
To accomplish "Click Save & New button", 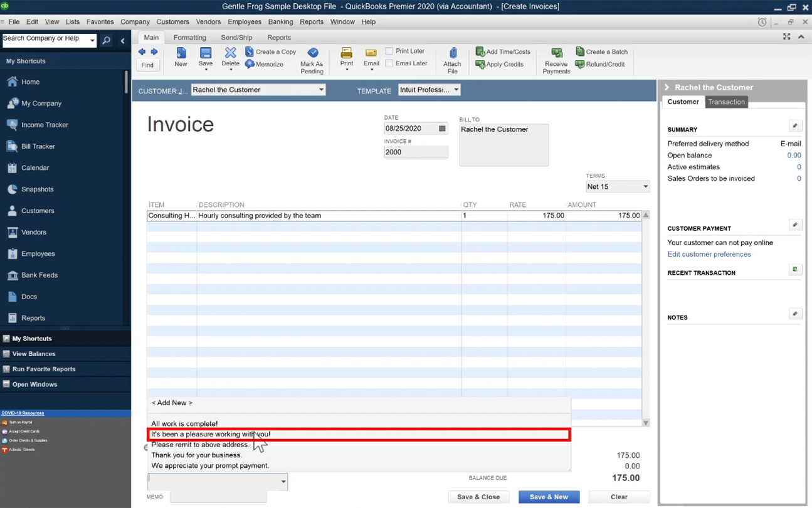I will (549, 497).
